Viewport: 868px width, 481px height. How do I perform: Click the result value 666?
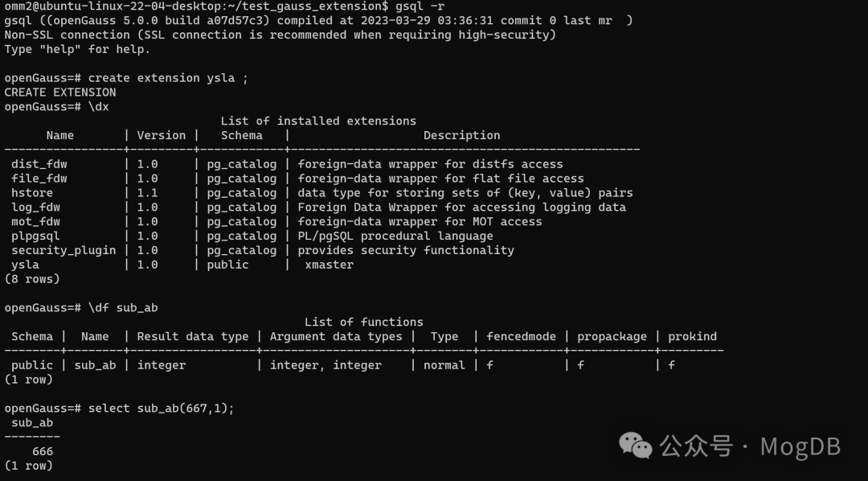click(x=43, y=451)
